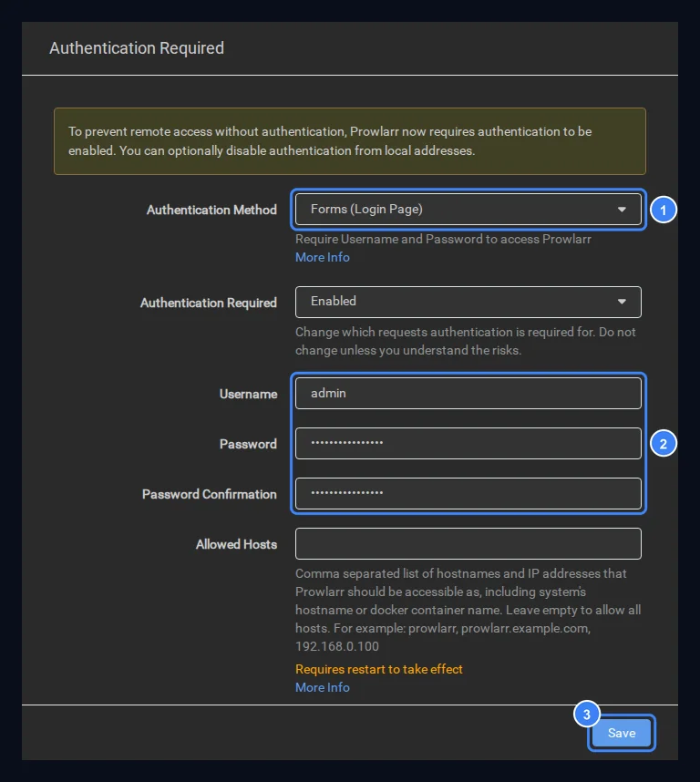700x782 pixels.
Task: Click the 'Authentication Required' dialog title
Action: tap(137, 48)
